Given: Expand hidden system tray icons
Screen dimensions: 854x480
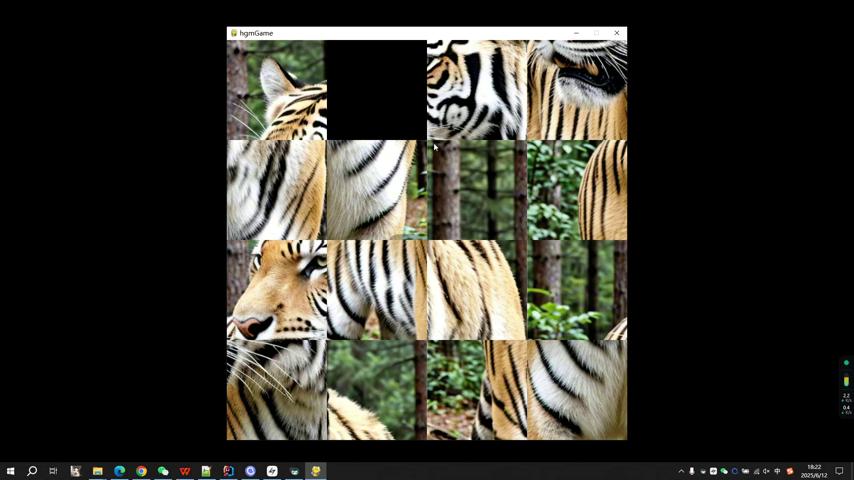Looking at the screenshot, I should point(681,471).
